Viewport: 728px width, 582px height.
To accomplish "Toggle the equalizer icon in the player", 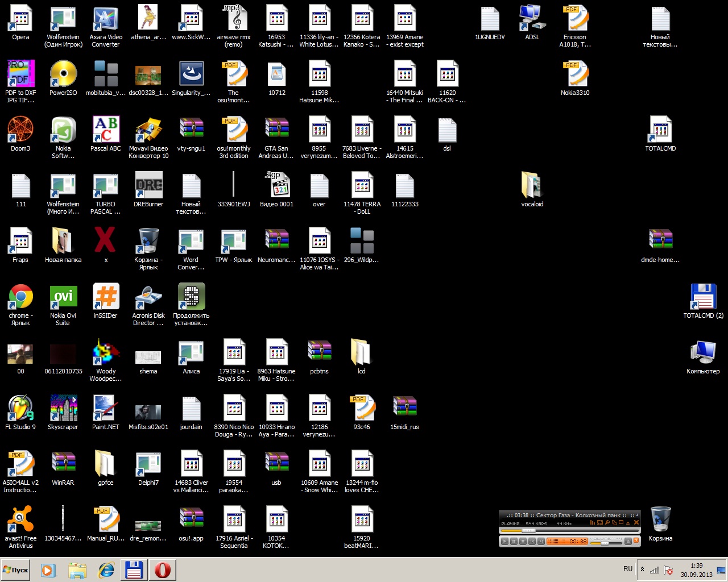I will click(x=593, y=523).
